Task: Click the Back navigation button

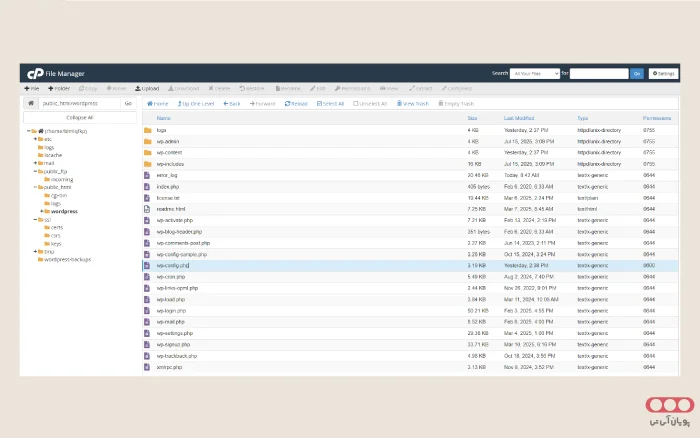Action: point(232,104)
